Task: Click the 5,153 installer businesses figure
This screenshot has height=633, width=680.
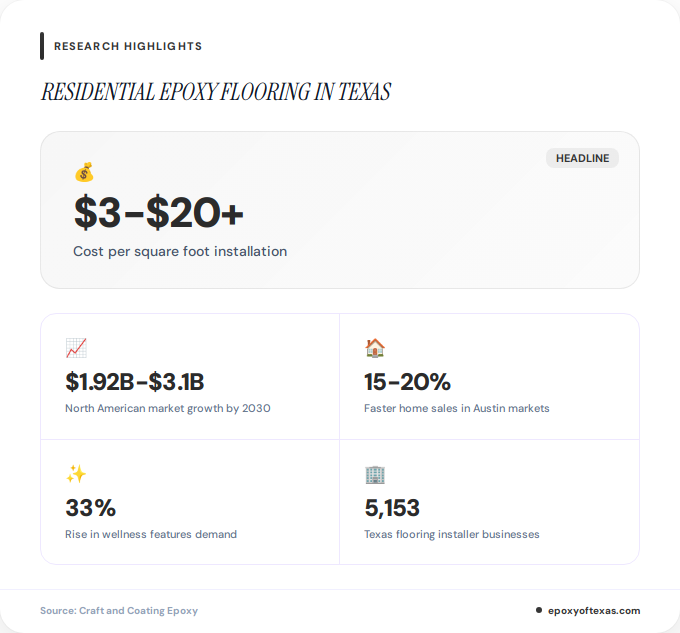Action: 392,507
